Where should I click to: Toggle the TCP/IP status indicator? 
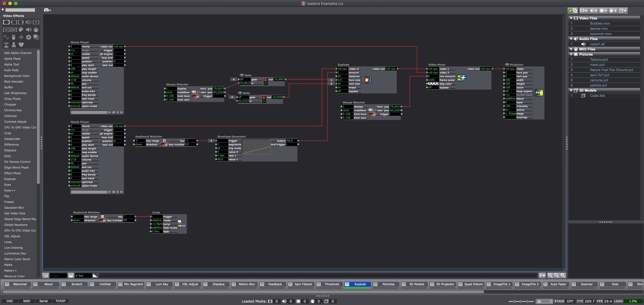pos(60,301)
